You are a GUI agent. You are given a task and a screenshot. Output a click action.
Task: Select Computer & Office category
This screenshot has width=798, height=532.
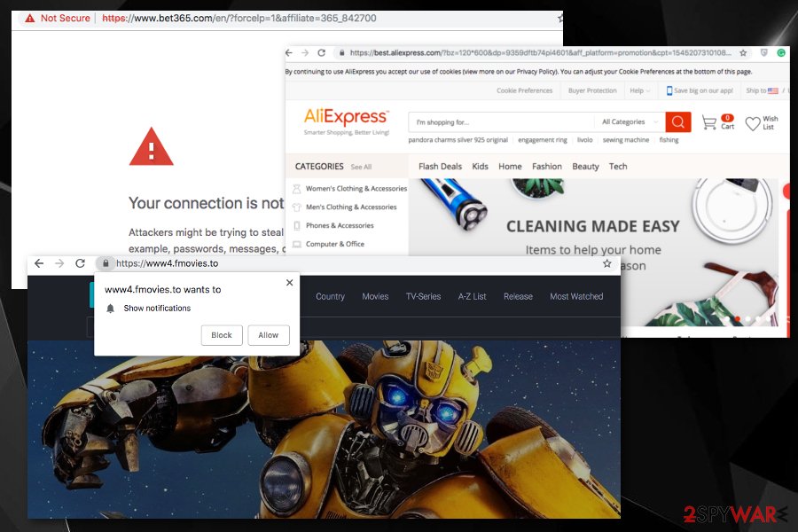[329, 244]
